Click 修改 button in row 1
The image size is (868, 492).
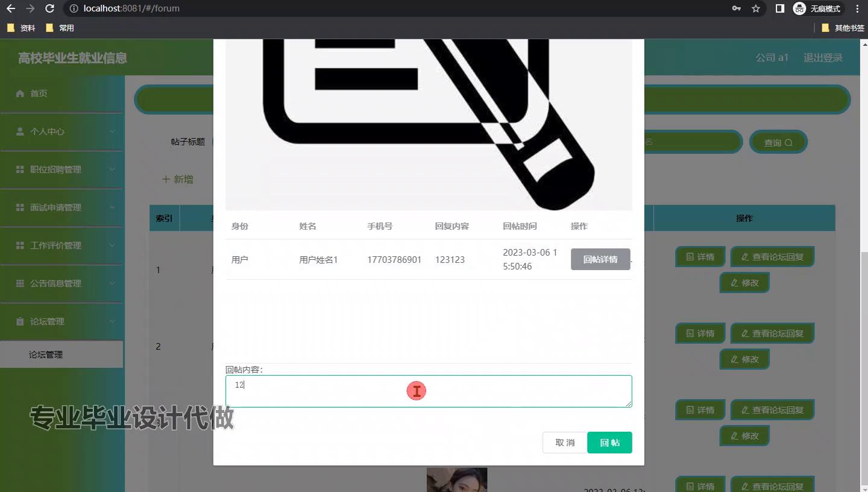coord(744,282)
